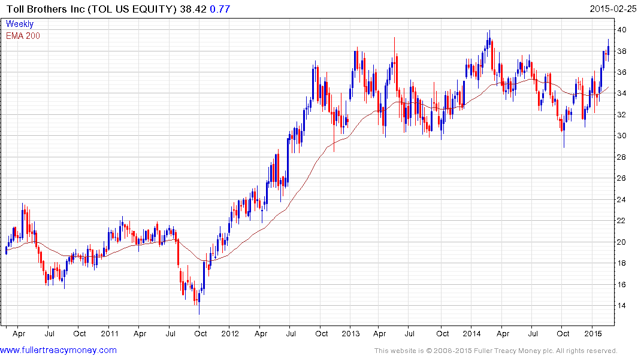Viewport: 644px width, 359px height.
Task: Click the last price '38.42'
Action: (193, 9)
